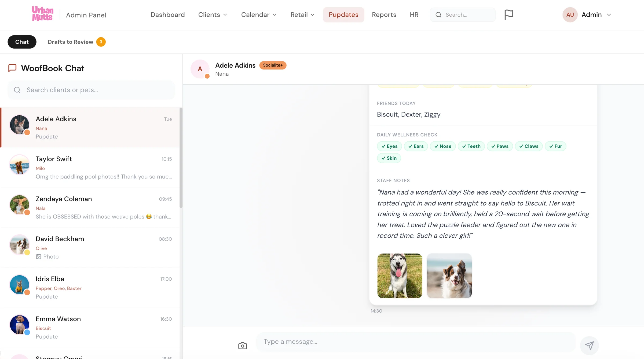Click magnifier icon in client search box

(x=17, y=90)
